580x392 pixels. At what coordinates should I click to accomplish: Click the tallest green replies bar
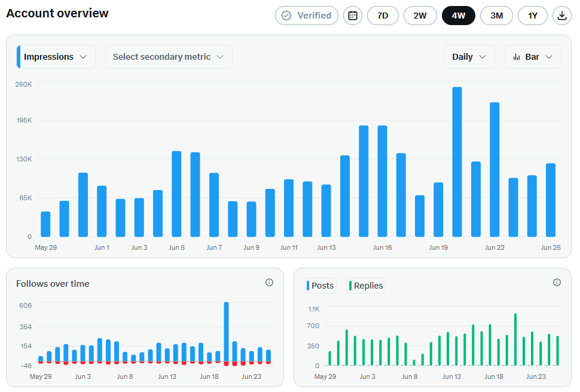pyautogui.click(x=515, y=339)
